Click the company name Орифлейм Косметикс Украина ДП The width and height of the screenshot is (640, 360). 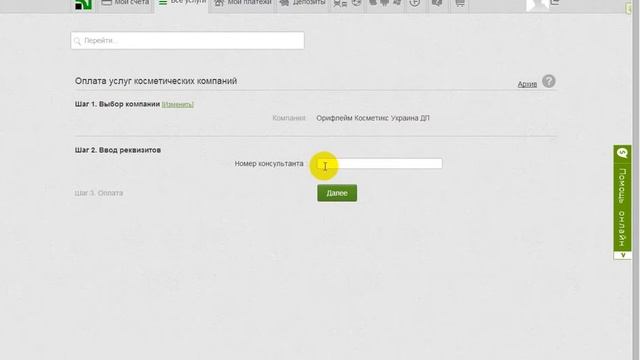pyautogui.click(x=373, y=118)
